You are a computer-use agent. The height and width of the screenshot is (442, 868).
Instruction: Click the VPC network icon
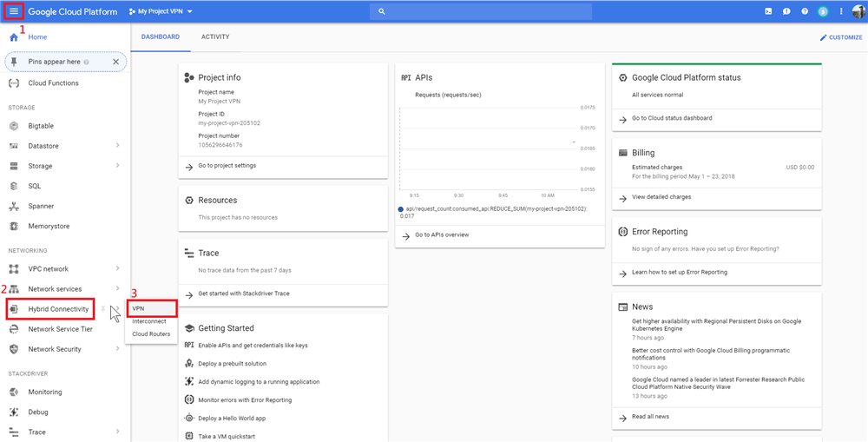tap(14, 268)
